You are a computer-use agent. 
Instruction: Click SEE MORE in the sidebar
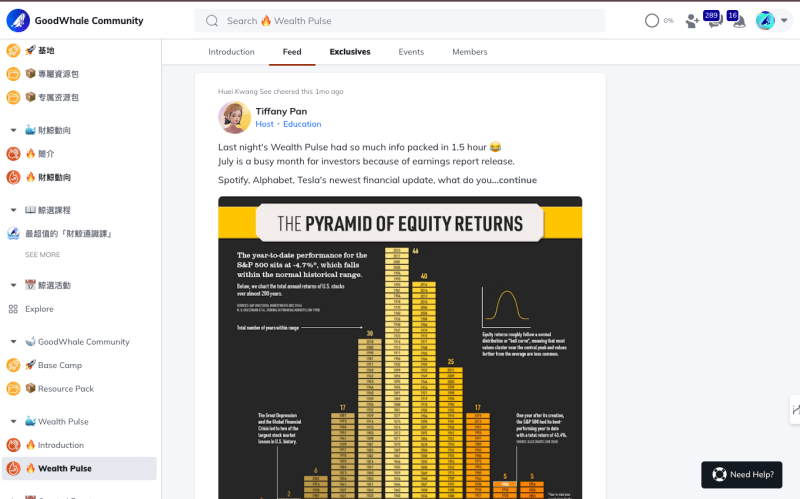[x=43, y=255]
